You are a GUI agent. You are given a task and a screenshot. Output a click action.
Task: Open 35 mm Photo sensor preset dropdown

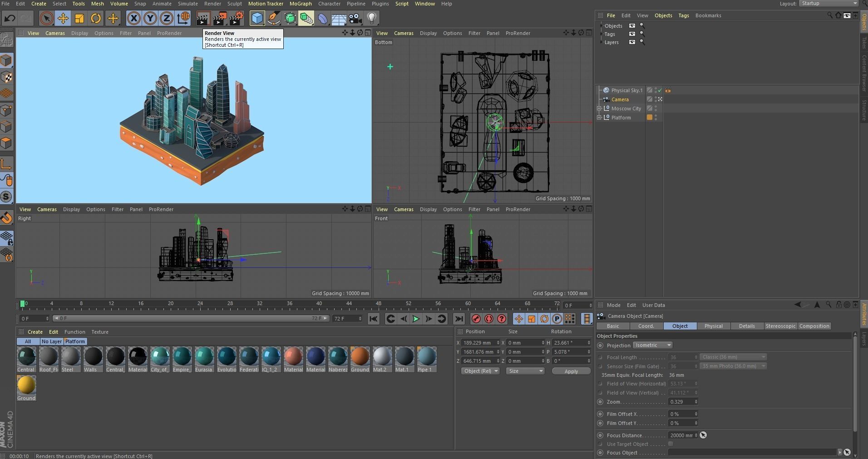pos(733,366)
